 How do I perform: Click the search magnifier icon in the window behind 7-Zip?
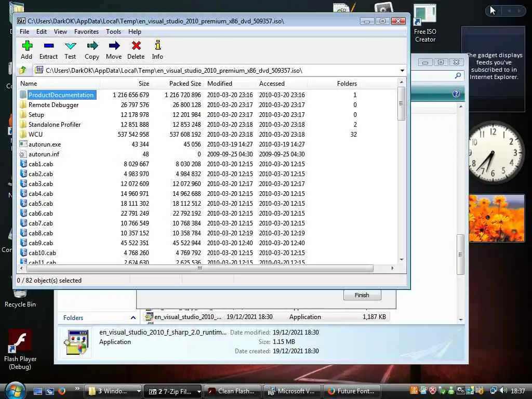coord(458,75)
